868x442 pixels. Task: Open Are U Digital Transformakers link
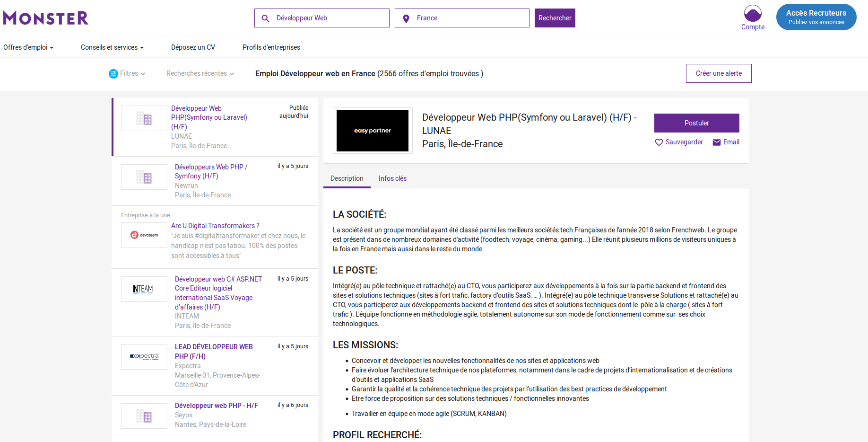(x=215, y=226)
